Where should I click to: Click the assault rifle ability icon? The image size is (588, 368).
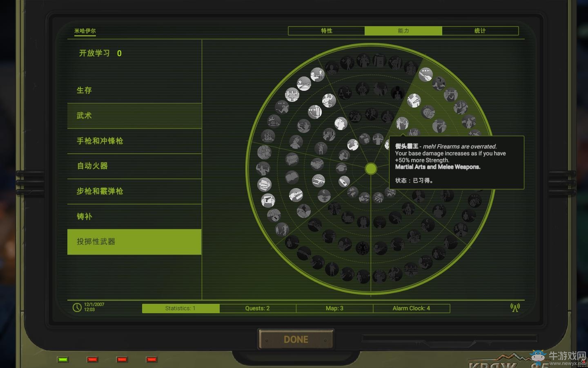coord(318,180)
